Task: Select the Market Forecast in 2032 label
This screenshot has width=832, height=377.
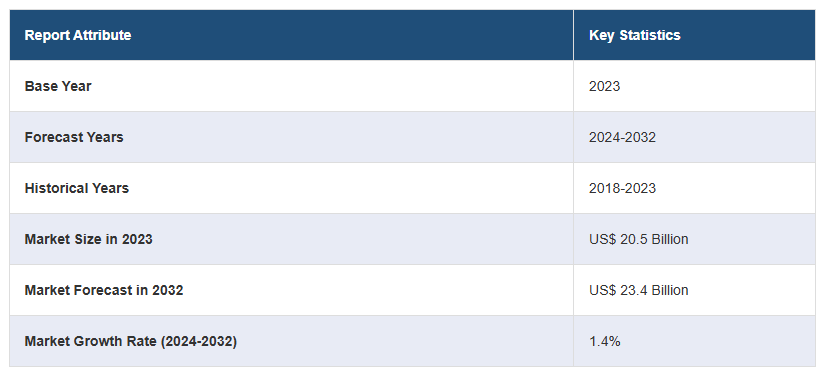Action: (103, 290)
